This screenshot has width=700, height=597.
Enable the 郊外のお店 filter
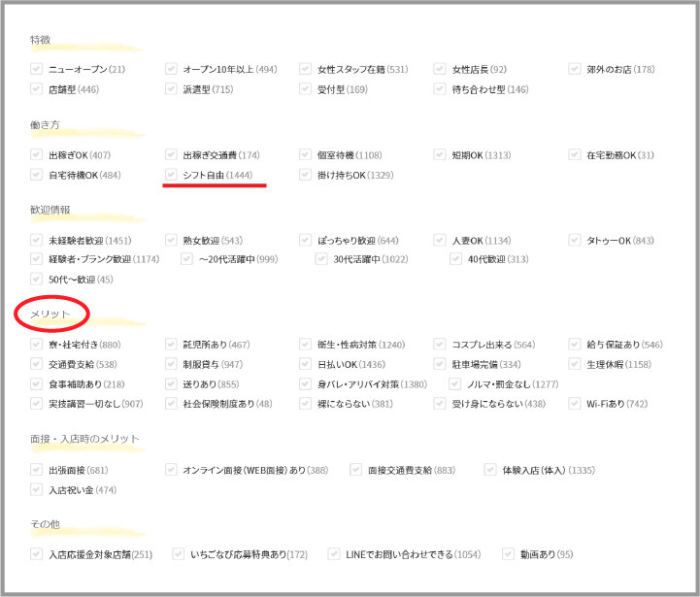pos(576,70)
